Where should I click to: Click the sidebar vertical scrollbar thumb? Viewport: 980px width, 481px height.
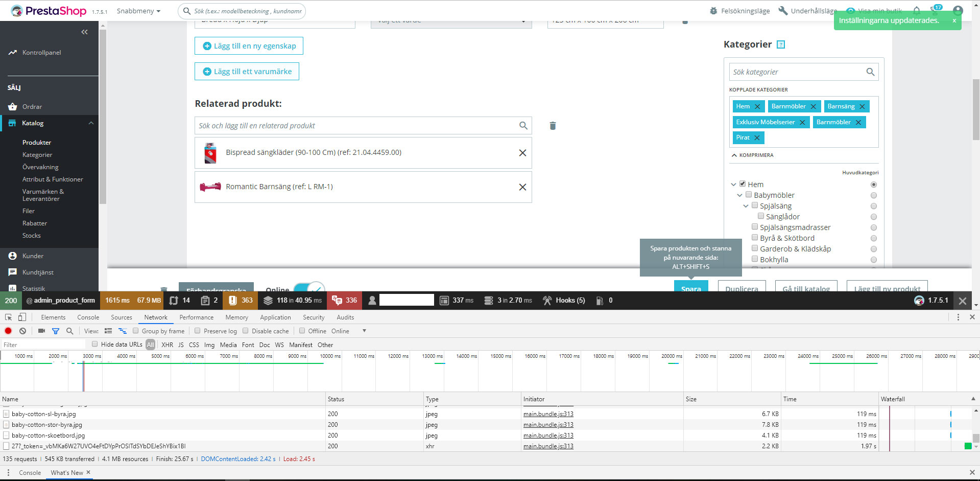coord(103,118)
